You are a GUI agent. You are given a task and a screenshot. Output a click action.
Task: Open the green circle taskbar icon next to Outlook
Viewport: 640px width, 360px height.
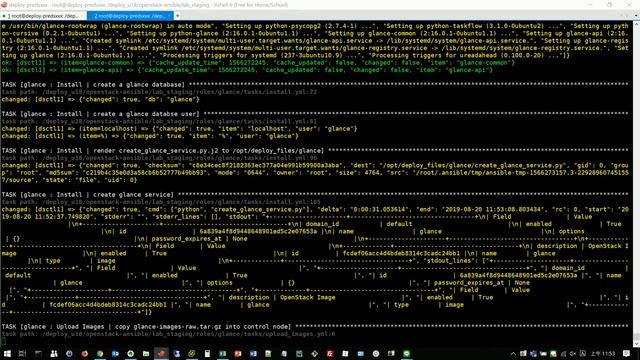pyautogui.click(x=131, y=353)
